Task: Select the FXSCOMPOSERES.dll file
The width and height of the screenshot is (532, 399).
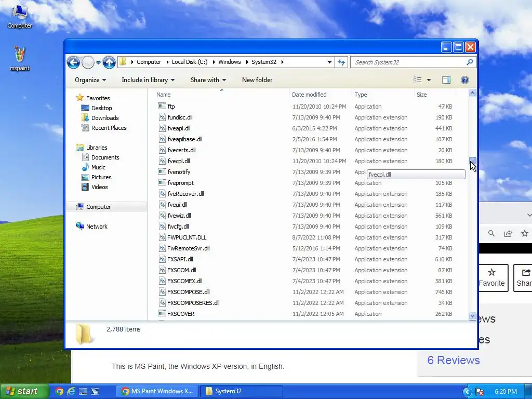Action: 193,303
